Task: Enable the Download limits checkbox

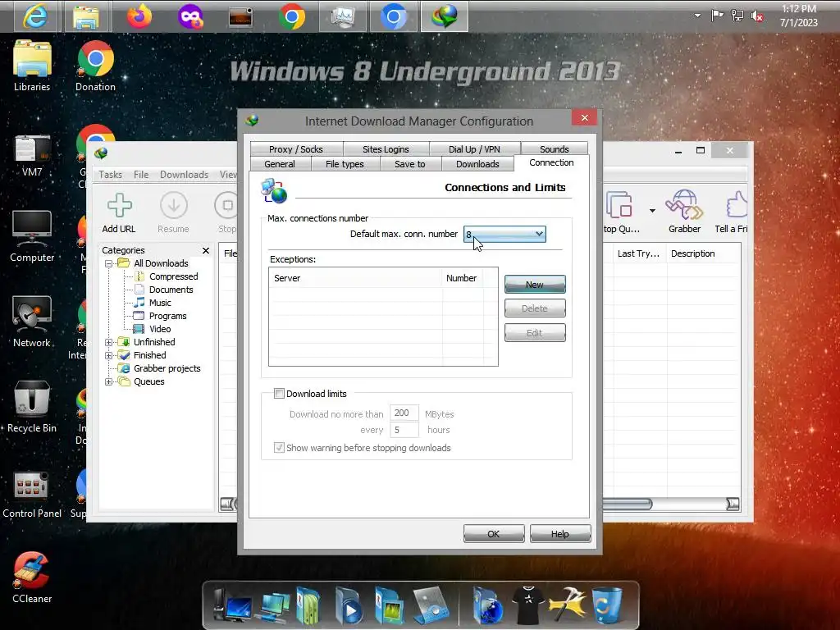Action: pos(279,394)
